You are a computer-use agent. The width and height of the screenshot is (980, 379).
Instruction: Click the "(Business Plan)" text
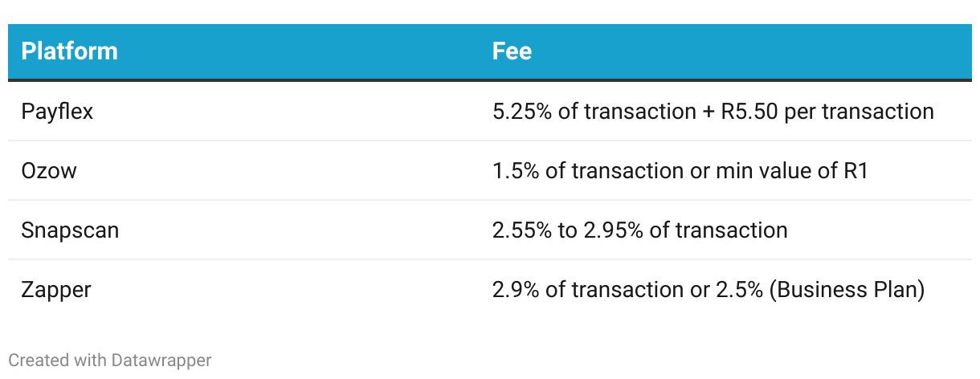(847, 289)
